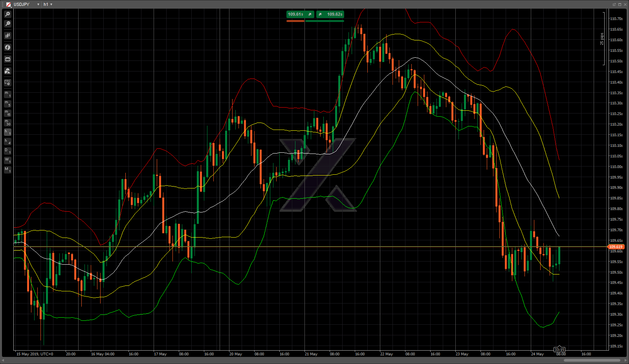Click the orange 109.619 current price label
Screen dimensions: 629x364
click(x=616, y=247)
